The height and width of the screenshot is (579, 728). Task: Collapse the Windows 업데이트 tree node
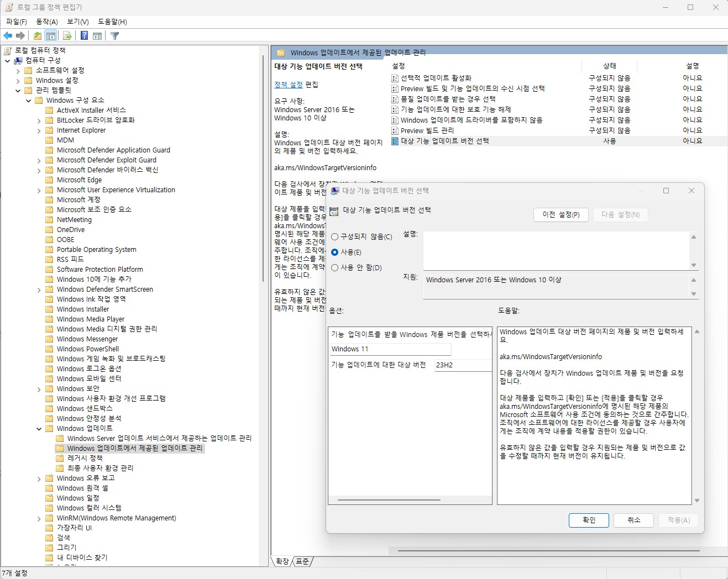pos(39,429)
